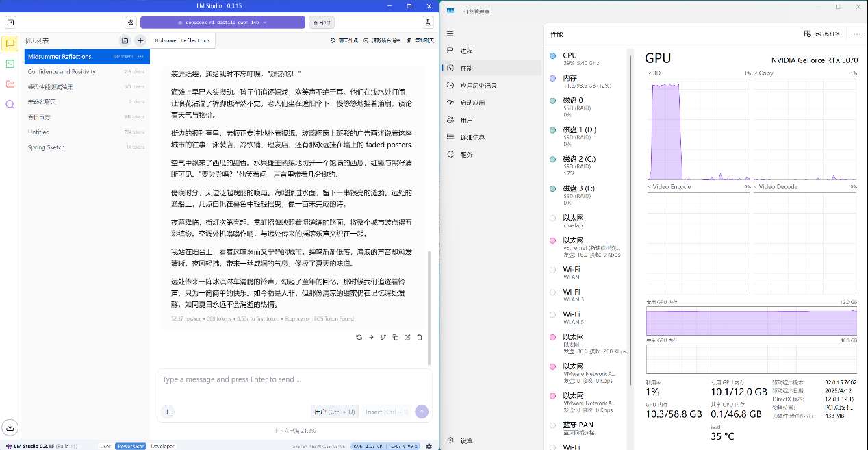
Task: Start a new chat with the plus icon
Action: [x=140, y=41]
